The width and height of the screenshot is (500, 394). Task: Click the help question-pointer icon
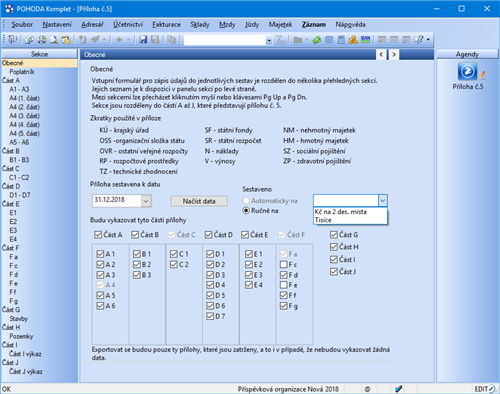tap(419, 40)
